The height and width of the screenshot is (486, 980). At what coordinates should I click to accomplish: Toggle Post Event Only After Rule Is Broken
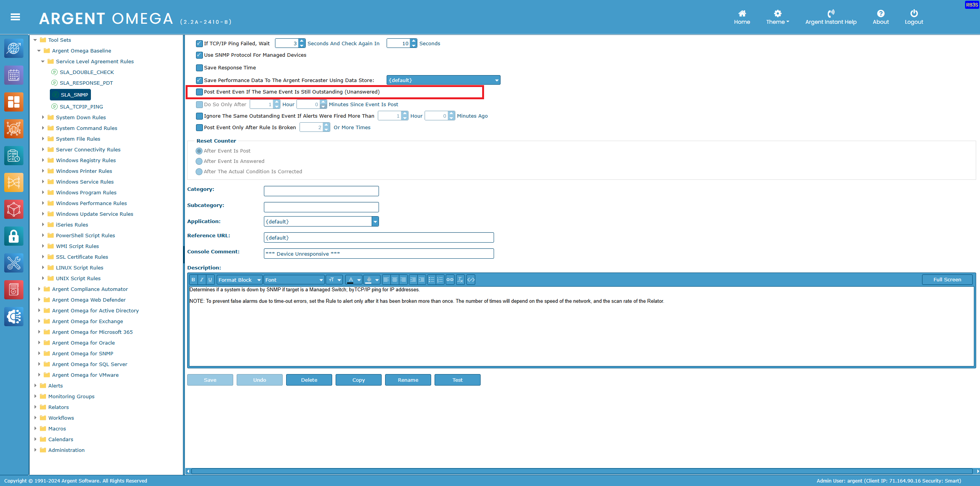click(199, 128)
